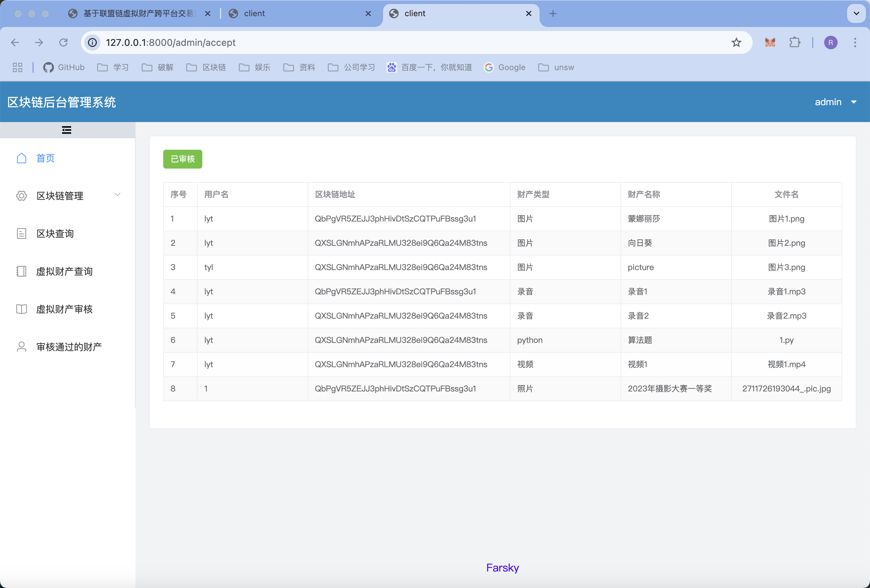
Task: Open the Chrome profile avatar R
Action: (x=830, y=43)
